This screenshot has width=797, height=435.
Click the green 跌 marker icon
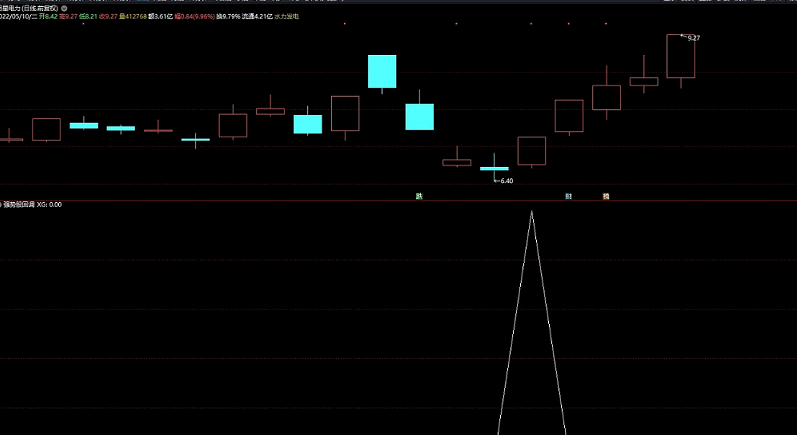pos(419,196)
